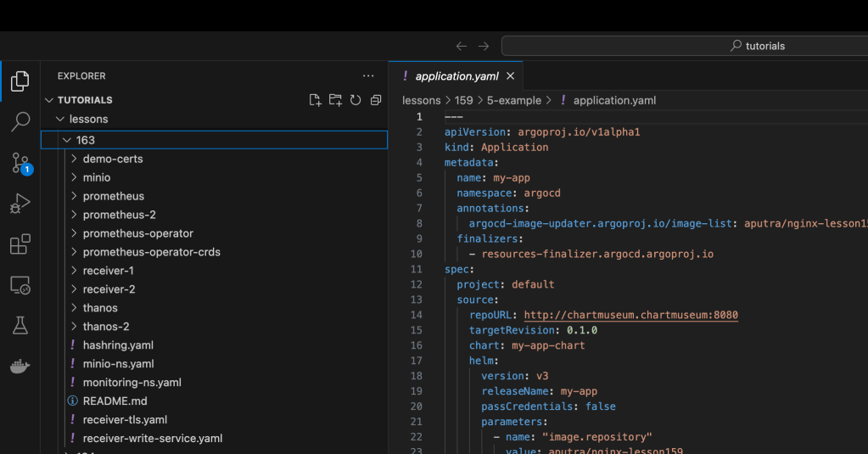Viewport: 868px width, 454px height.
Task: Click 'releaseName: my-app' line
Action: click(x=539, y=391)
